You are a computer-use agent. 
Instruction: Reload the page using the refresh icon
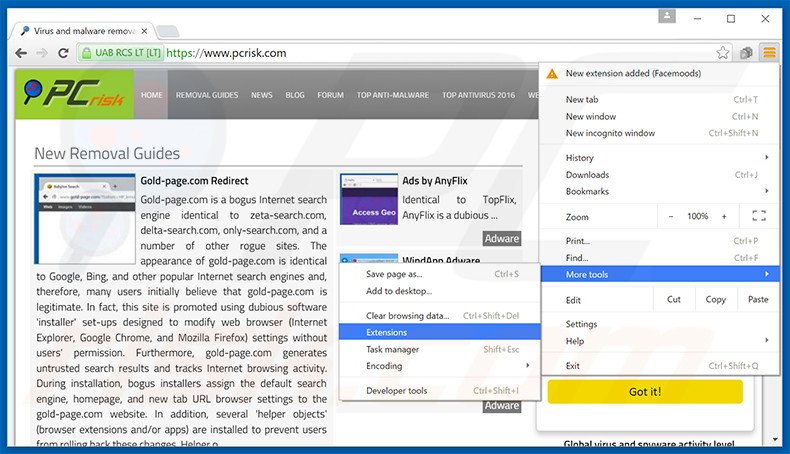63,53
